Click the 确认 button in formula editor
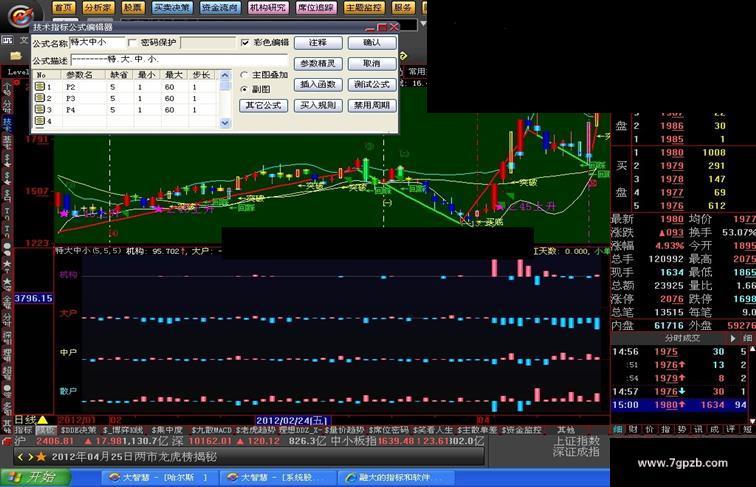The width and height of the screenshot is (756, 487). point(372,43)
